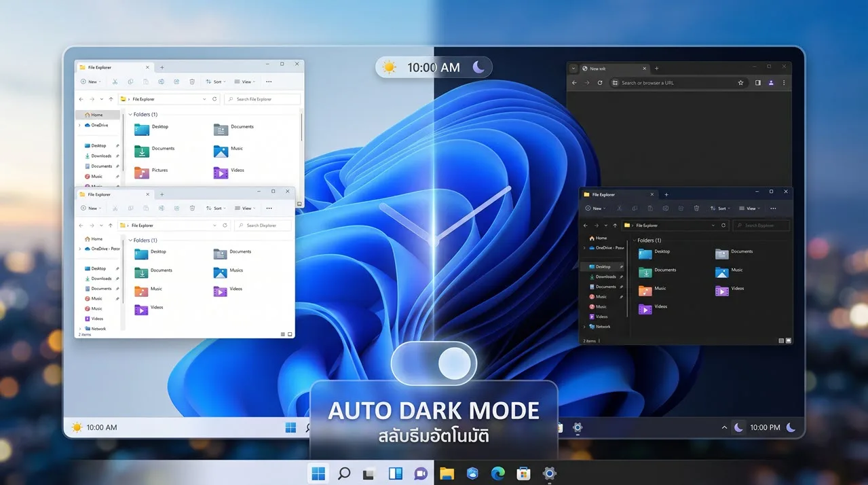Open View dropdown in lower light Explorer
868x485 pixels.
click(x=244, y=208)
